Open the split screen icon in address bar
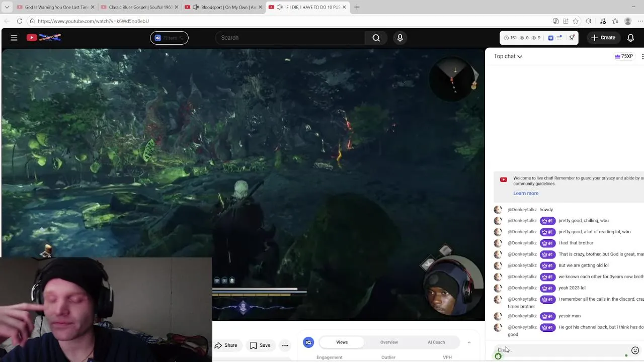The image size is (644, 362). [x=566, y=21]
